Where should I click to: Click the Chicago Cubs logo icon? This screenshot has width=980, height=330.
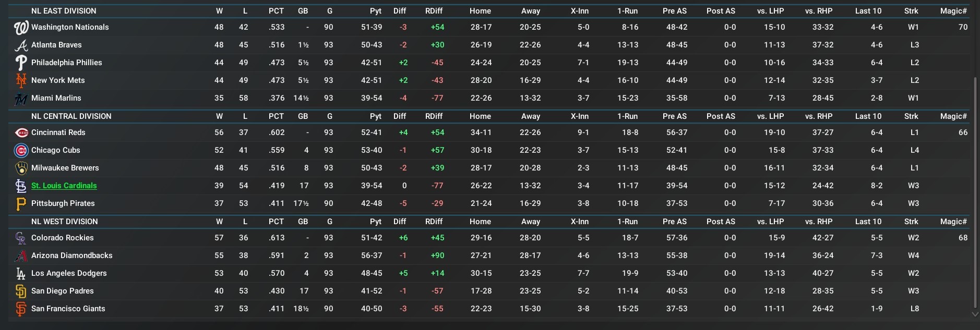pyautogui.click(x=21, y=151)
